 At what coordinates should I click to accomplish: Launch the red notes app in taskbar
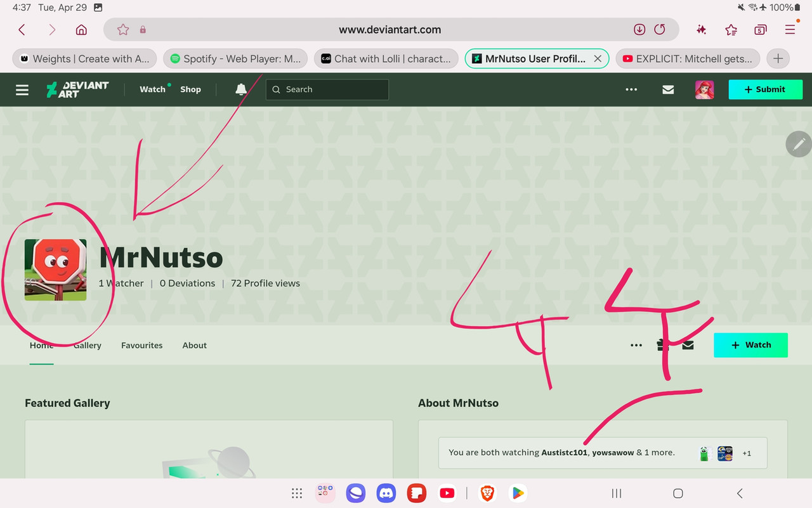417,493
